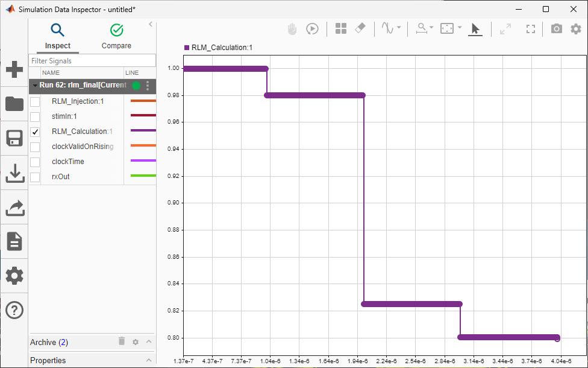Open a session with the folder icon
The image size is (588, 368).
pos(14,104)
